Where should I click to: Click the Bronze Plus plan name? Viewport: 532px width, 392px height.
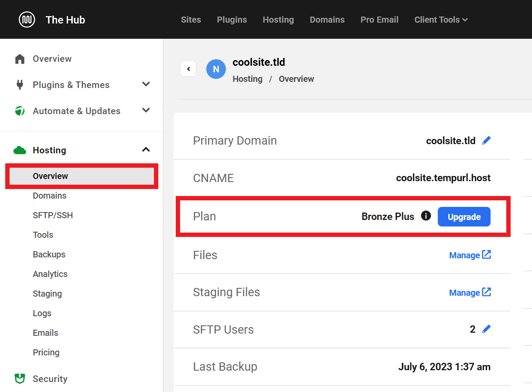pyautogui.click(x=388, y=216)
